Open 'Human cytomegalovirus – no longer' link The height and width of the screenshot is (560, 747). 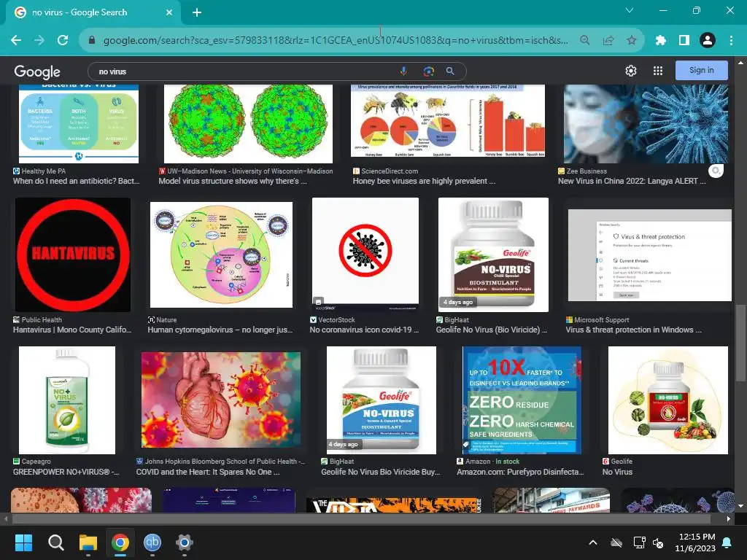click(220, 330)
